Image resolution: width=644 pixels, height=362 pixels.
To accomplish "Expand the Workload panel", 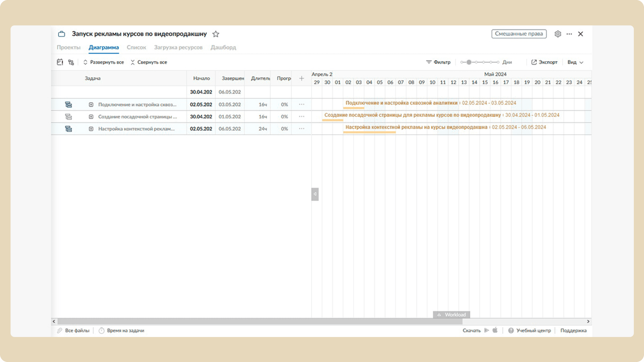I will point(451,315).
